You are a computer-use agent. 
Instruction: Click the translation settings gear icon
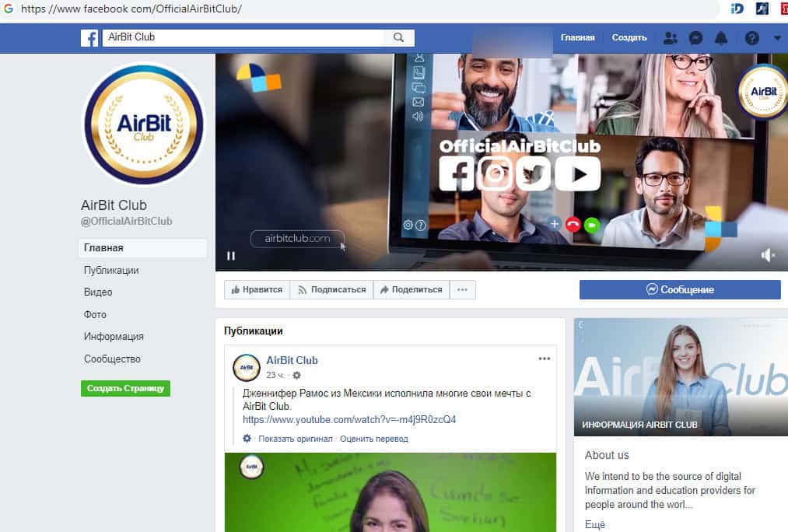click(x=247, y=438)
